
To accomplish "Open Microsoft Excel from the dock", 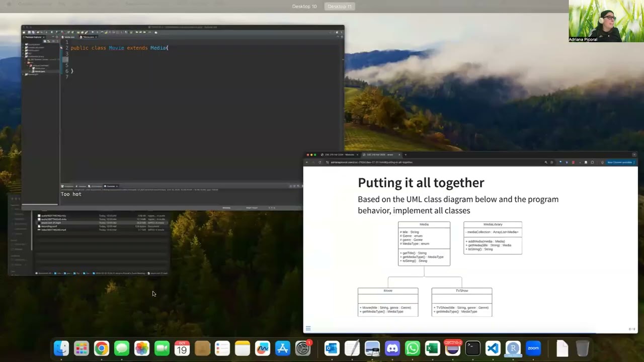I will click(433, 348).
